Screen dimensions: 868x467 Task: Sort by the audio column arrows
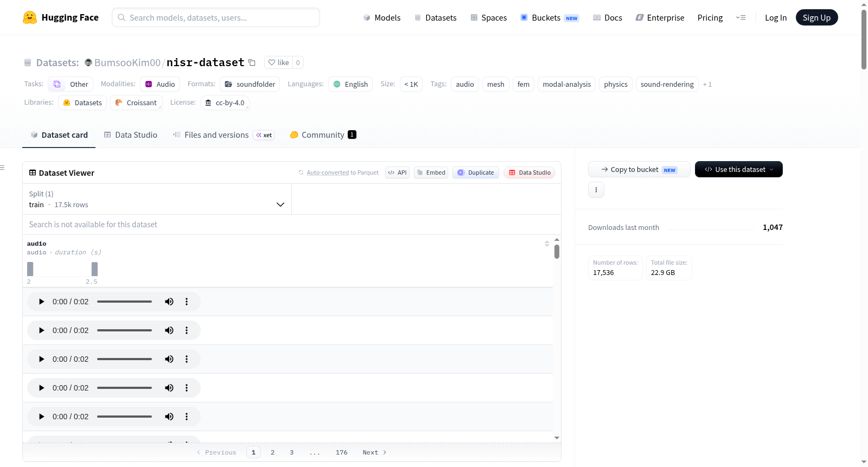pos(547,244)
